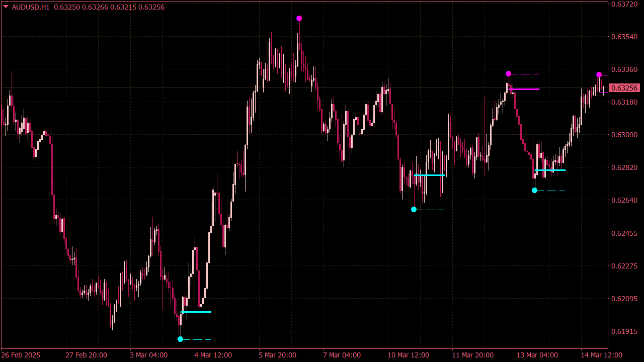Click the 3 Mar 04:00 time label
Image resolution: width=644 pixels, height=362 pixels.
(149, 355)
